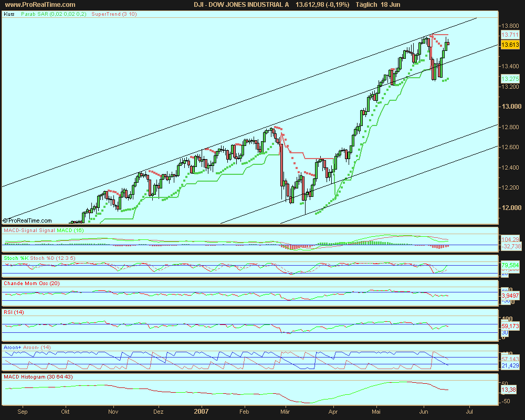Click the Täglich timeframe label
The height and width of the screenshot is (420, 525).
pyautogui.click(x=366, y=5)
